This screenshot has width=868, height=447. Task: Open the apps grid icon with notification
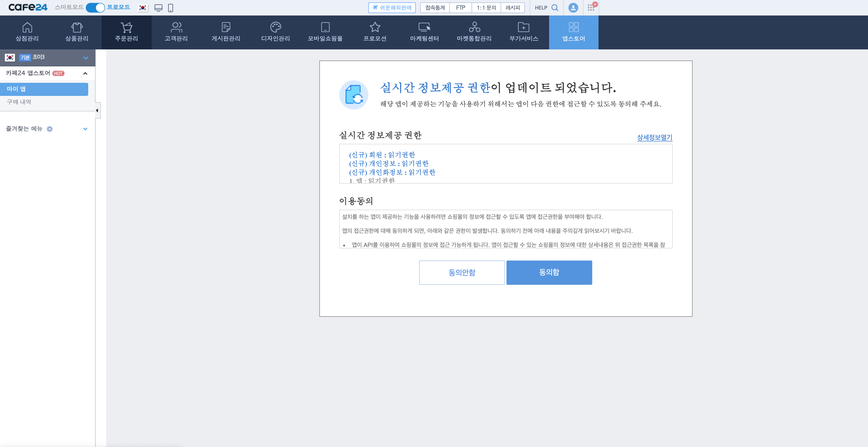(x=591, y=7)
